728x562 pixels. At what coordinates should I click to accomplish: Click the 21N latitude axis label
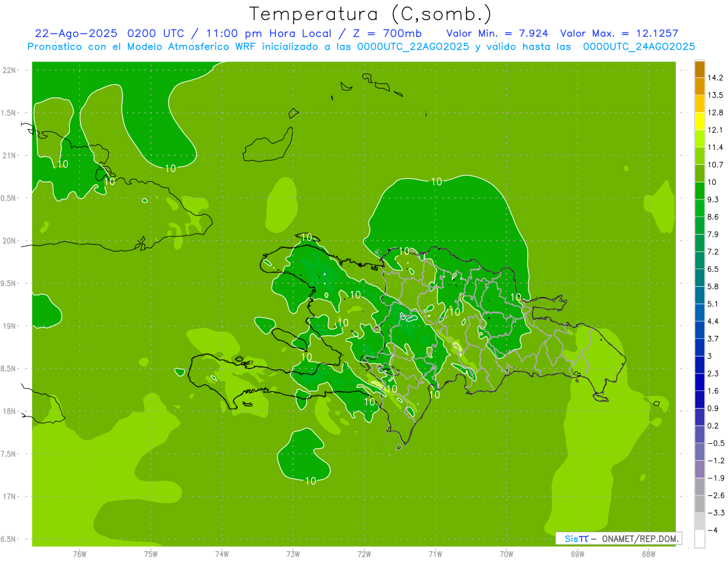(x=9, y=155)
